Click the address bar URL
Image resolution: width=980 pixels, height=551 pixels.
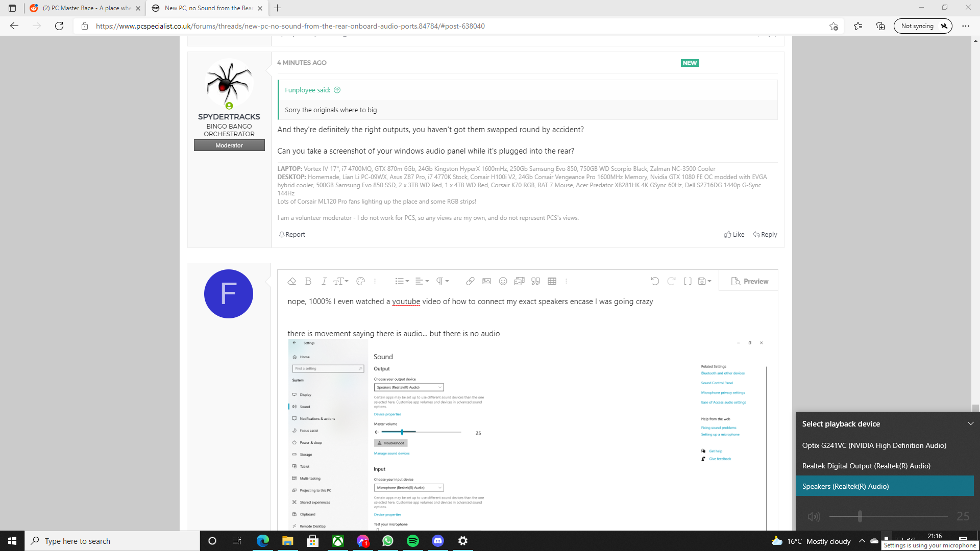tap(290, 26)
